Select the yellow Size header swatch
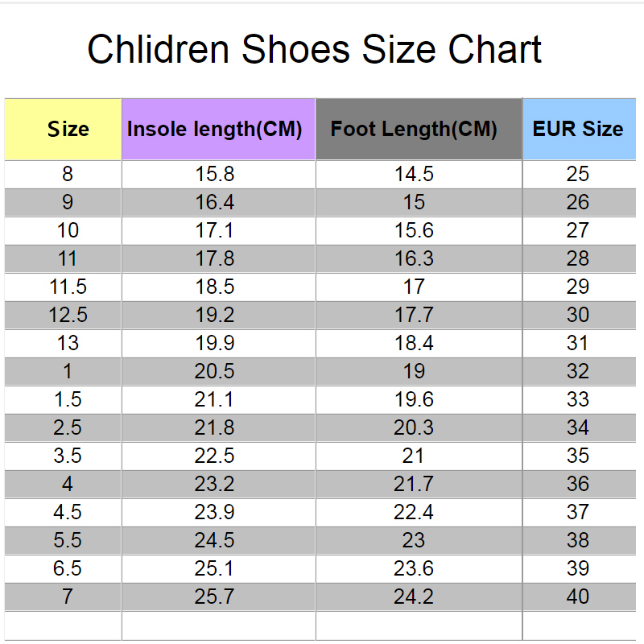644x644 pixels. (x=63, y=129)
